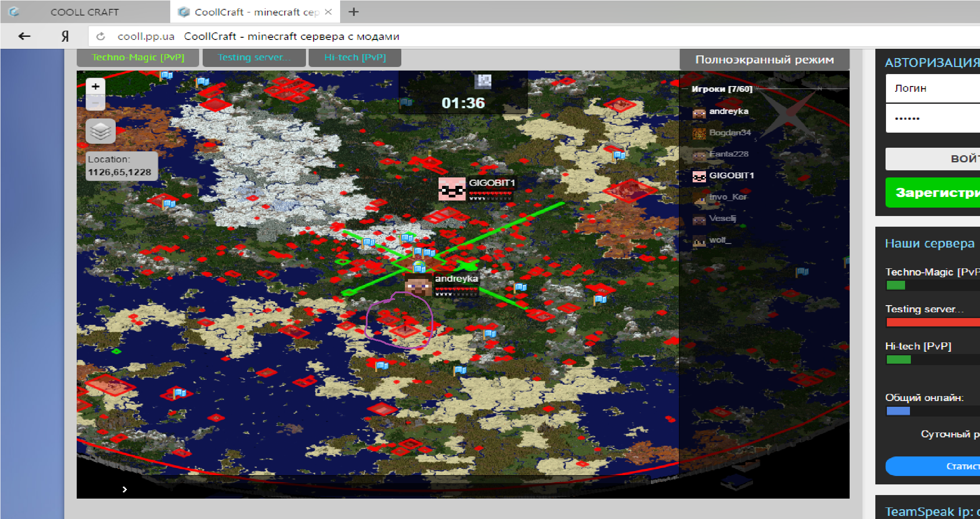Screen dimensions: 980x519
Task: Open the Testing server map tab
Action: point(254,58)
